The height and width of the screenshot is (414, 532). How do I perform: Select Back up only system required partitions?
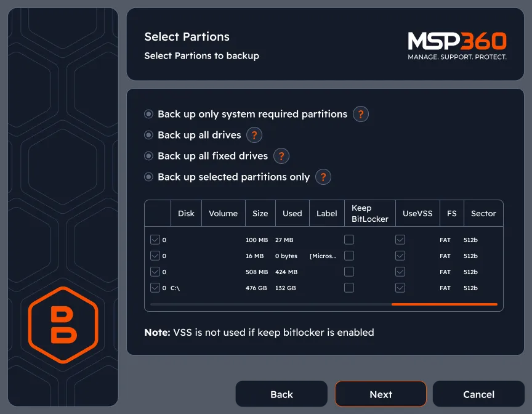coord(148,114)
